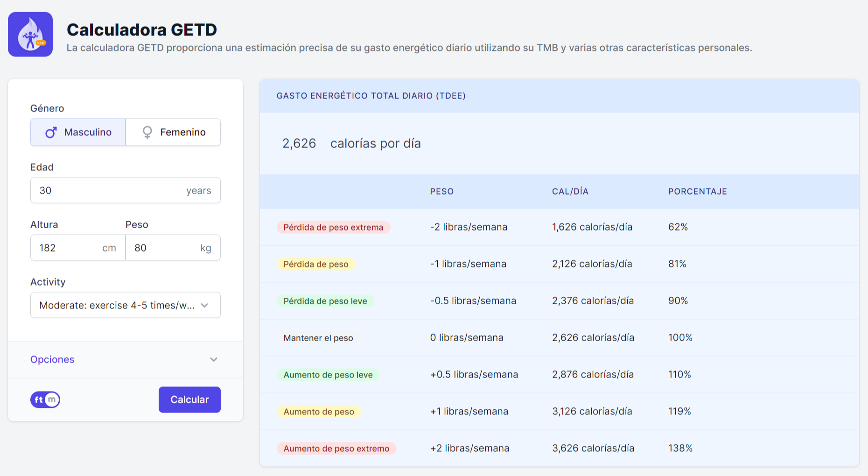Click the Calculadora GETD title heading
This screenshot has width=868, height=476.
[x=142, y=30]
